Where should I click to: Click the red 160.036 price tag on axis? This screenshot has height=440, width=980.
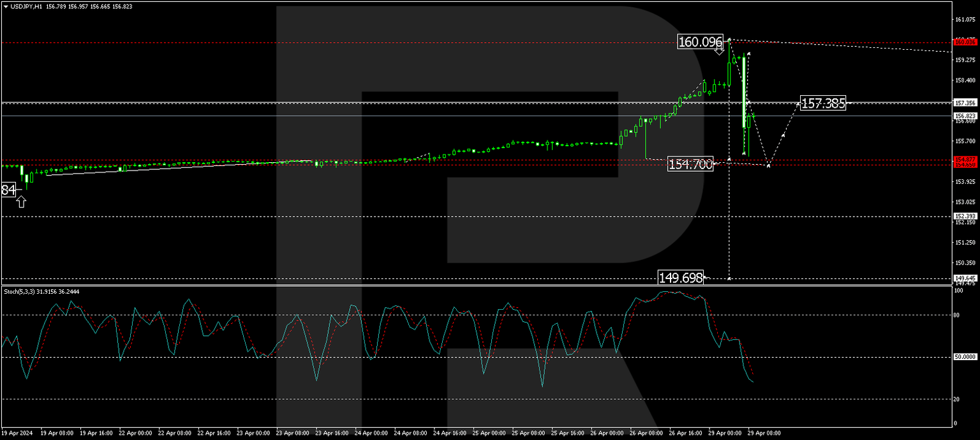[x=964, y=42]
